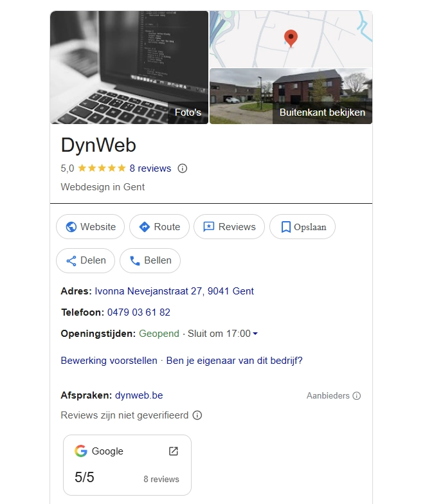Click the DynWeb business title

98,145
